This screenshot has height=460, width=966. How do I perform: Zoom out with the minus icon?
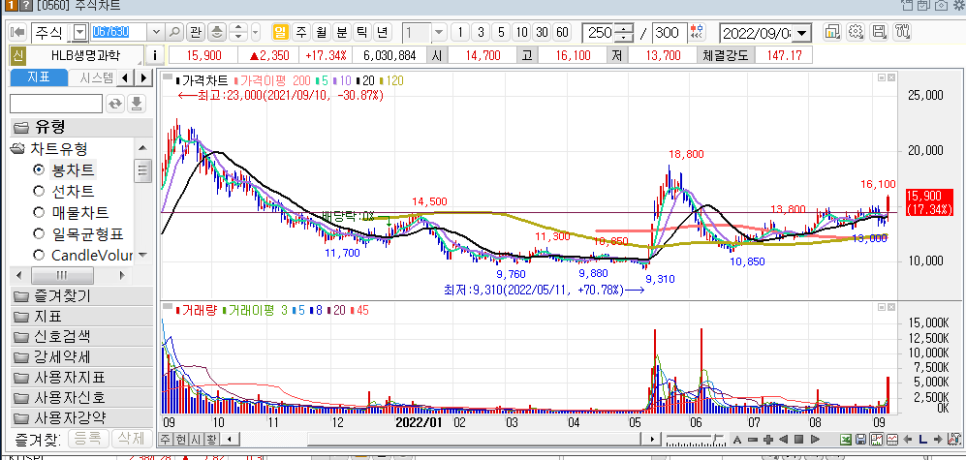pyautogui.click(x=752, y=440)
